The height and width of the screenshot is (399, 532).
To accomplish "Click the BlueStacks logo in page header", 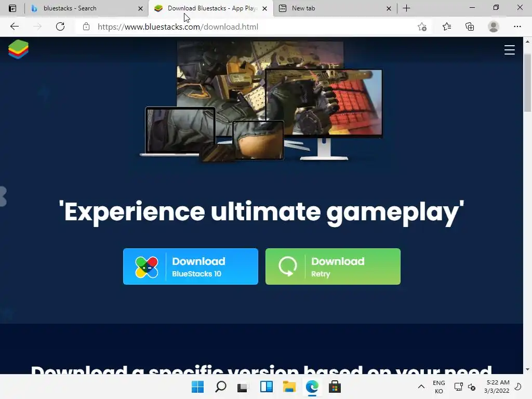I will tap(18, 49).
